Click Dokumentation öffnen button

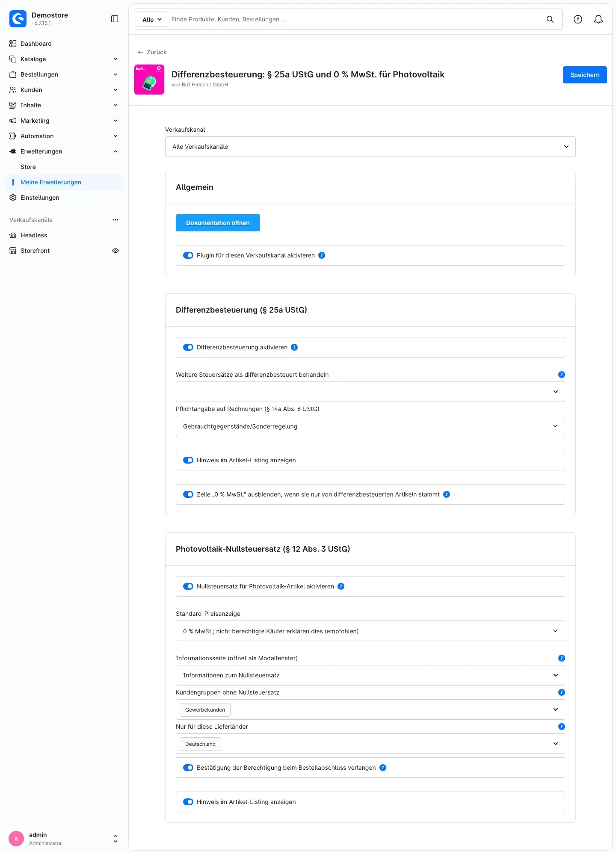[218, 223]
